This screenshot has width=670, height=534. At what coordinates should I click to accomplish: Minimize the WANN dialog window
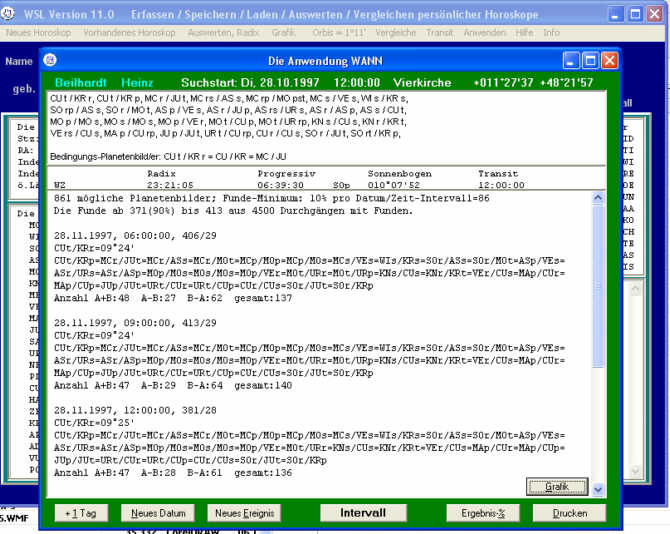[570, 60]
